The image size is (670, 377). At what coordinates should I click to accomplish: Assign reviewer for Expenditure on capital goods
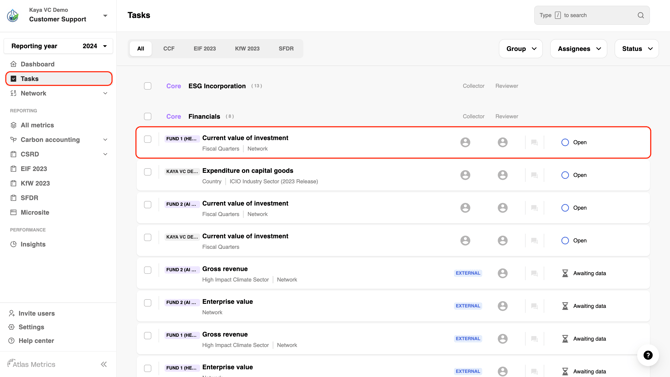502,175
